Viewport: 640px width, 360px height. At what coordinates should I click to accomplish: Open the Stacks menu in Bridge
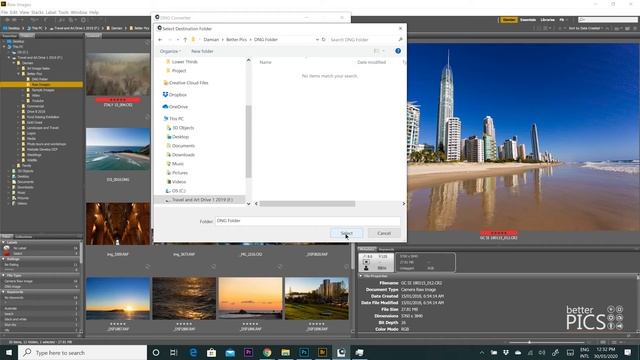pos(37,13)
